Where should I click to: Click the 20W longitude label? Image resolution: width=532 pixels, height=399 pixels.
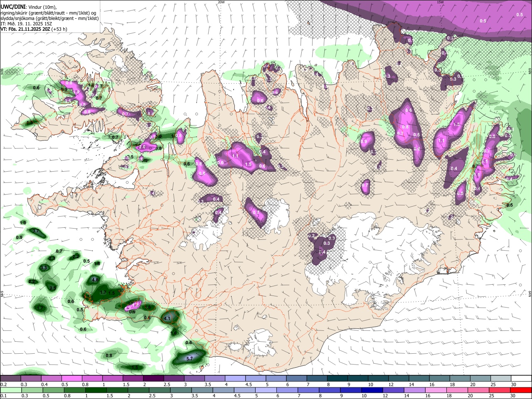pyautogui.click(x=221, y=2)
